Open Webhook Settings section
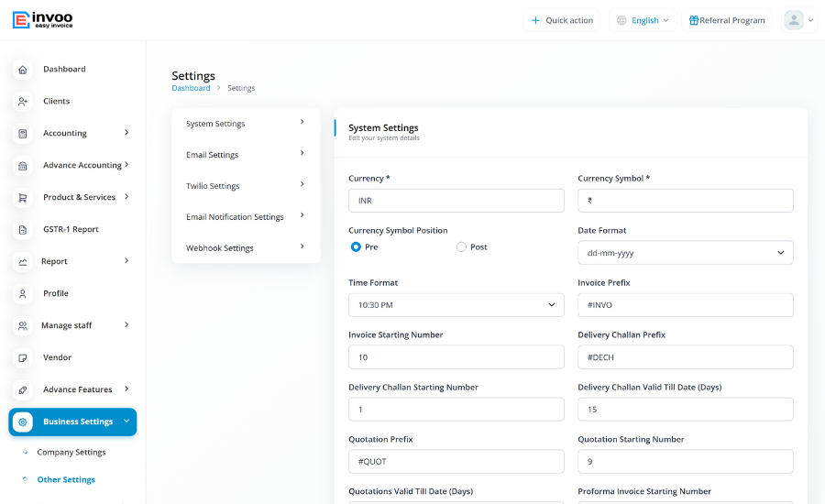This screenshot has height=504, width=825. pos(246,247)
